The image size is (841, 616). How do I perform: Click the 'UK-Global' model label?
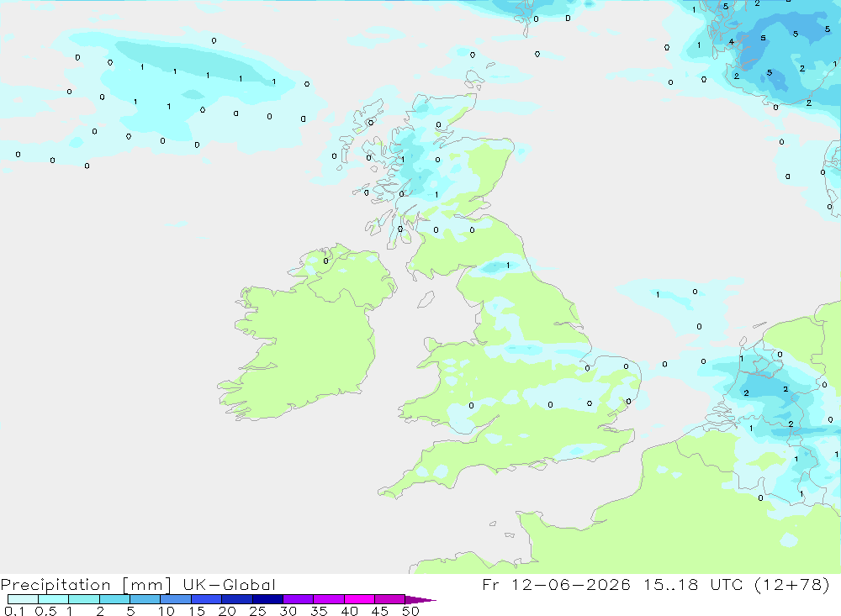click(229, 584)
